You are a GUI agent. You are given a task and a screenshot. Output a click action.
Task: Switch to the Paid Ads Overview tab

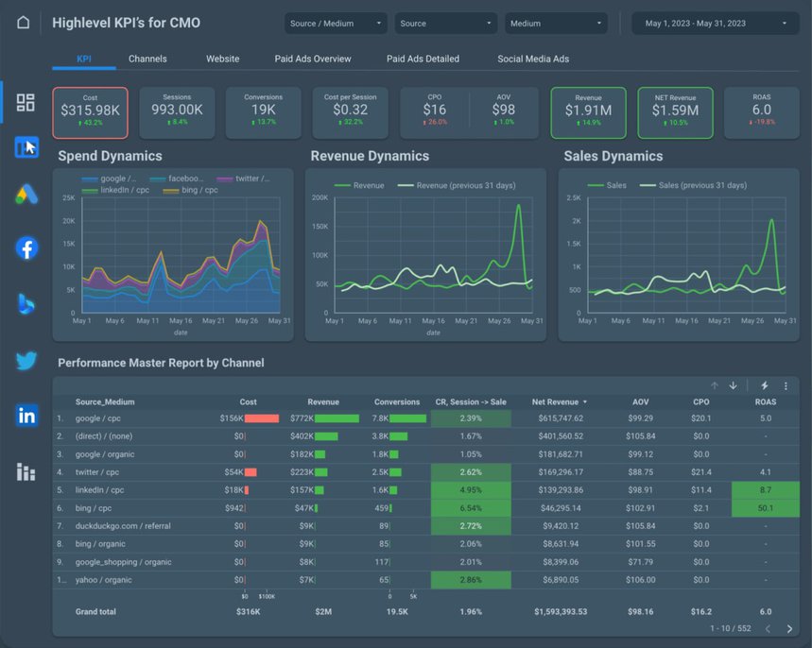[x=313, y=59]
